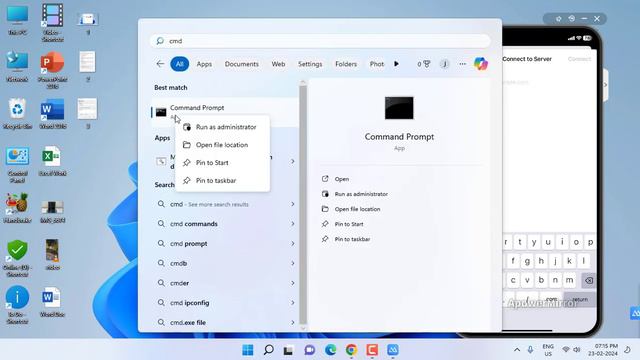
Task: Open the notification bell on taskbar
Action: (627, 350)
